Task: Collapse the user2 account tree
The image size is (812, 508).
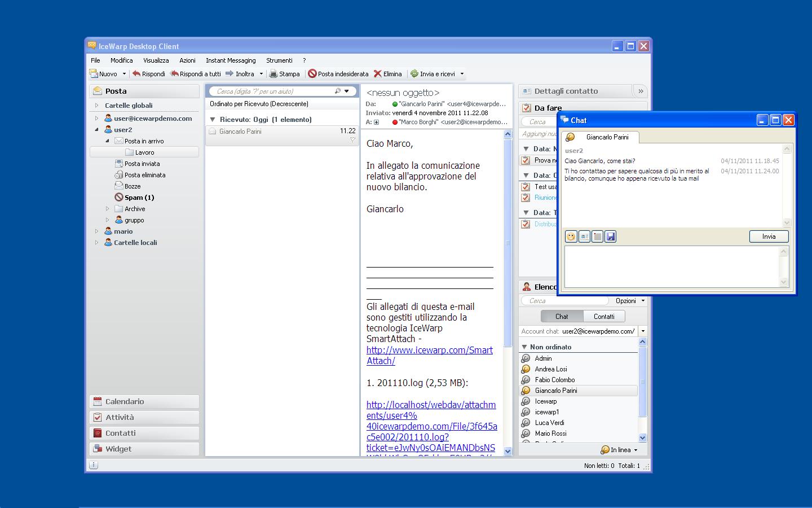Action: coord(96,130)
